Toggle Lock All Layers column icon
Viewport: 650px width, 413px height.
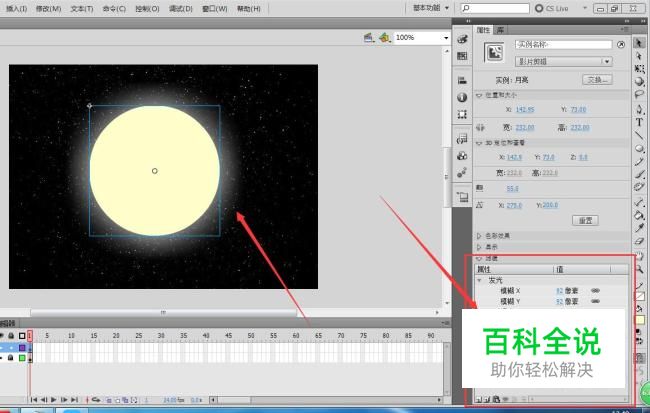(11, 335)
